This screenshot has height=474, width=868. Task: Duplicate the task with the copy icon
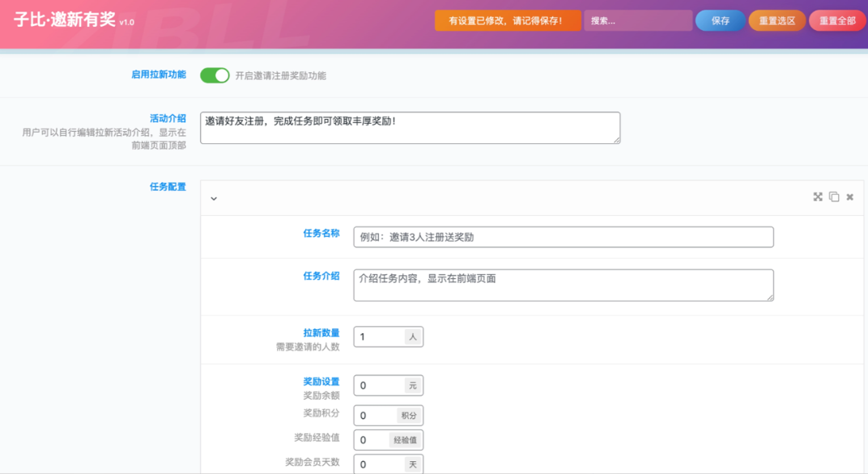[834, 197]
